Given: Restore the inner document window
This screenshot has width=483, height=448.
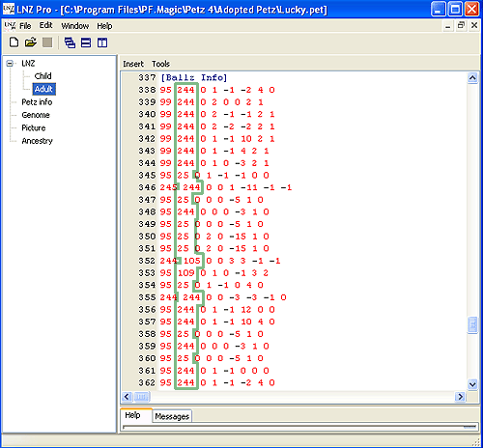Looking at the screenshot, I should (461, 25).
